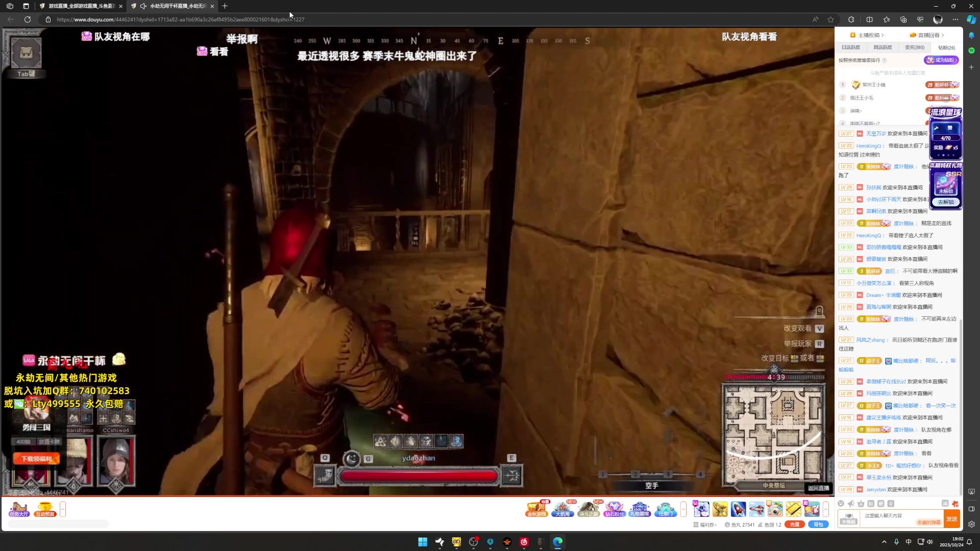
Task: Expand the left activity list arrow
Action: 63,509
